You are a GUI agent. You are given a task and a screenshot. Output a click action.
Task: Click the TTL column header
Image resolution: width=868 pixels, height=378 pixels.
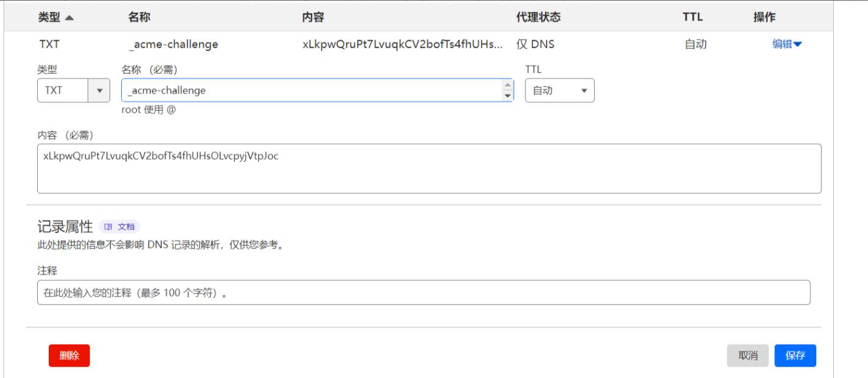692,17
